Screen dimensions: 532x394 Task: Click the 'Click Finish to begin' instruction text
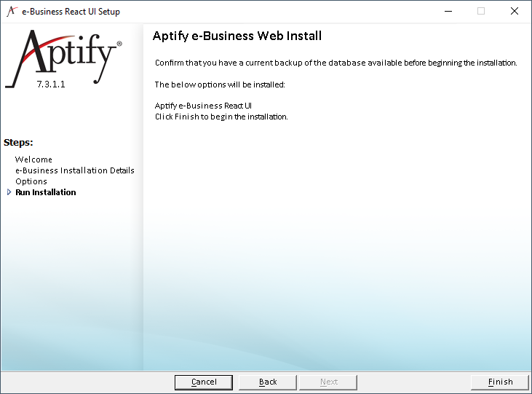pyautogui.click(x=221, y=117)
